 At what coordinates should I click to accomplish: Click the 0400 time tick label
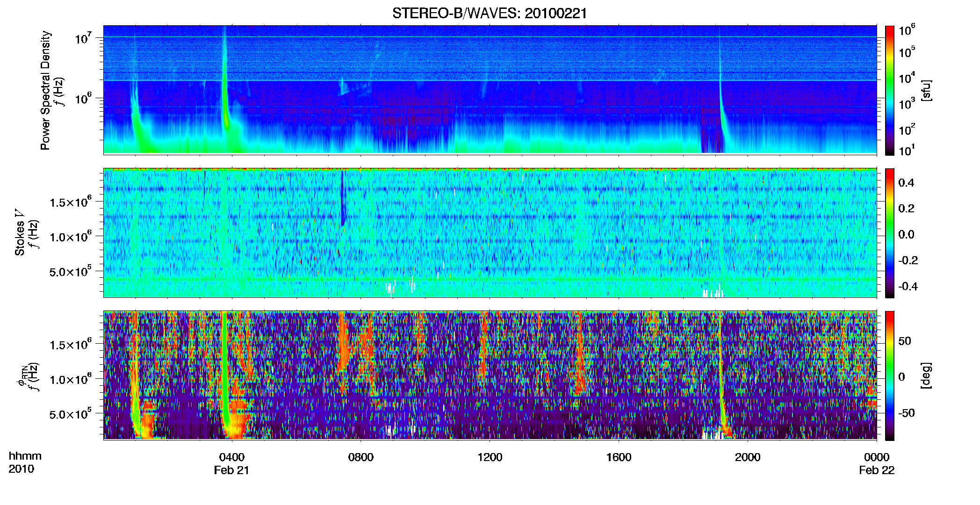click(x=232, y=457)
